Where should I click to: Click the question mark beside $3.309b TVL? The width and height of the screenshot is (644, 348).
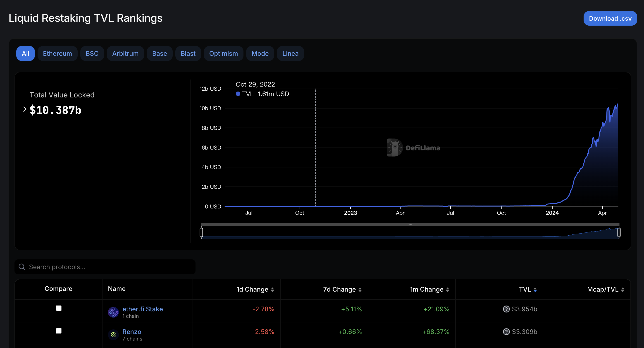[506, 332]
